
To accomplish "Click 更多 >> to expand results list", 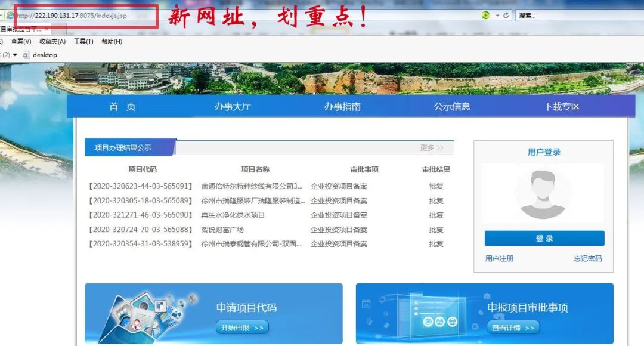I will click(432, 147).
